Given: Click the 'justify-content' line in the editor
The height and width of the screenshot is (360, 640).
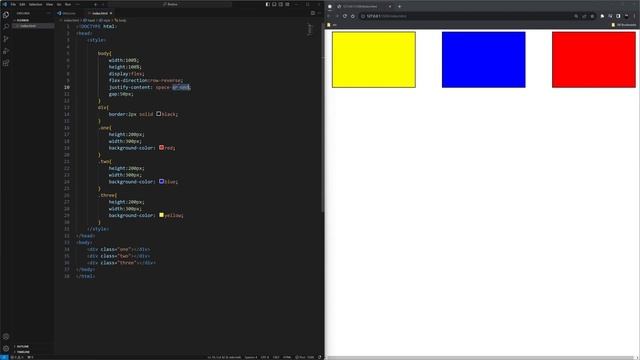Looking at the screenshot, I should click(149, 87).
